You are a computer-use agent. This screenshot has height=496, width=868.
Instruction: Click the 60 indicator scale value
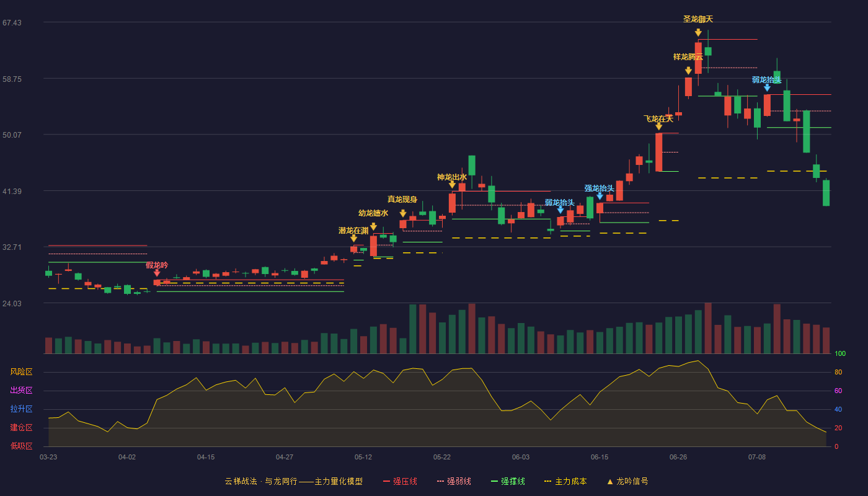(x=838, y=391)
